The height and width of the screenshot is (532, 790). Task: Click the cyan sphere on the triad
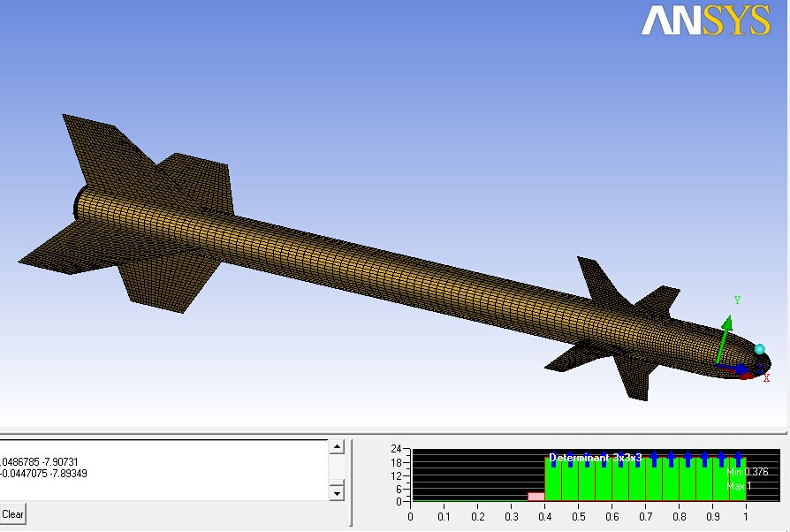tap(759, 349)
